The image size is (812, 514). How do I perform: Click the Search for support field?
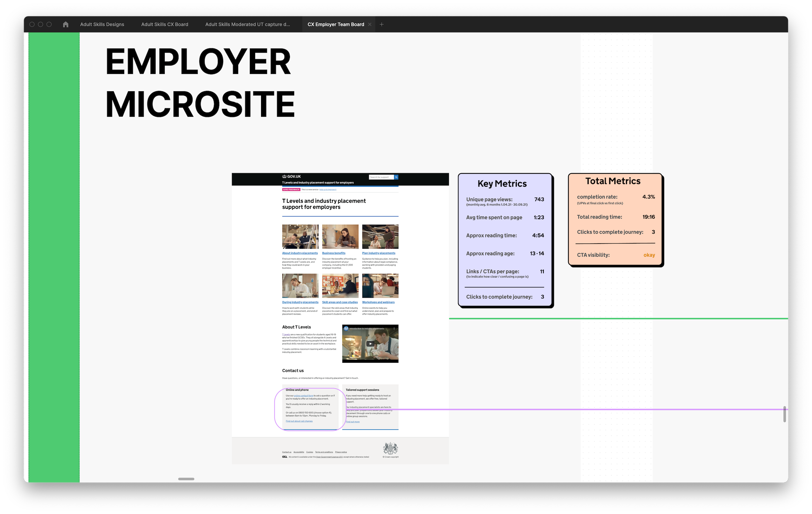(x=381, y=177)
